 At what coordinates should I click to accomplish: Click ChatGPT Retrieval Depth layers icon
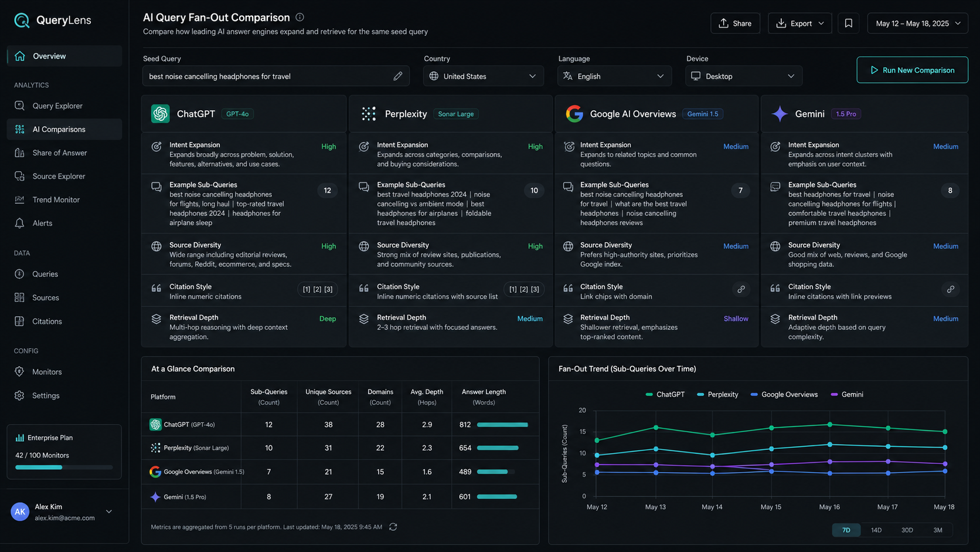click(156, 319)
